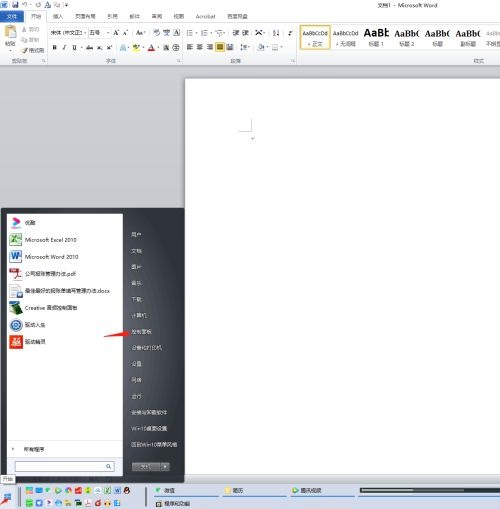Open the font name combo box

pos(68,33)
